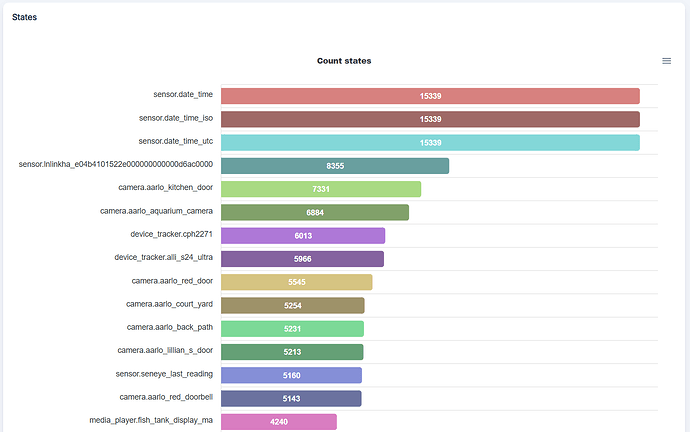Viewport: 690px width, 432px height.
Task: Click the sensor.date_time_iso bar
Action: pyautogui.click(x=430, y=119)
